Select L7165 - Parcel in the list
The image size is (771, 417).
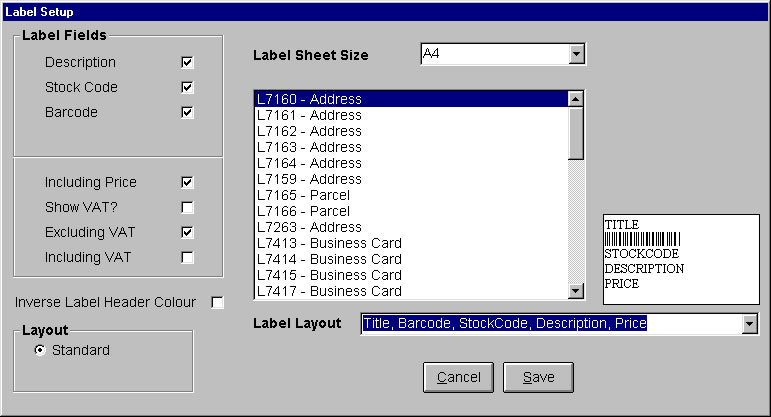[x=412, y=195]
